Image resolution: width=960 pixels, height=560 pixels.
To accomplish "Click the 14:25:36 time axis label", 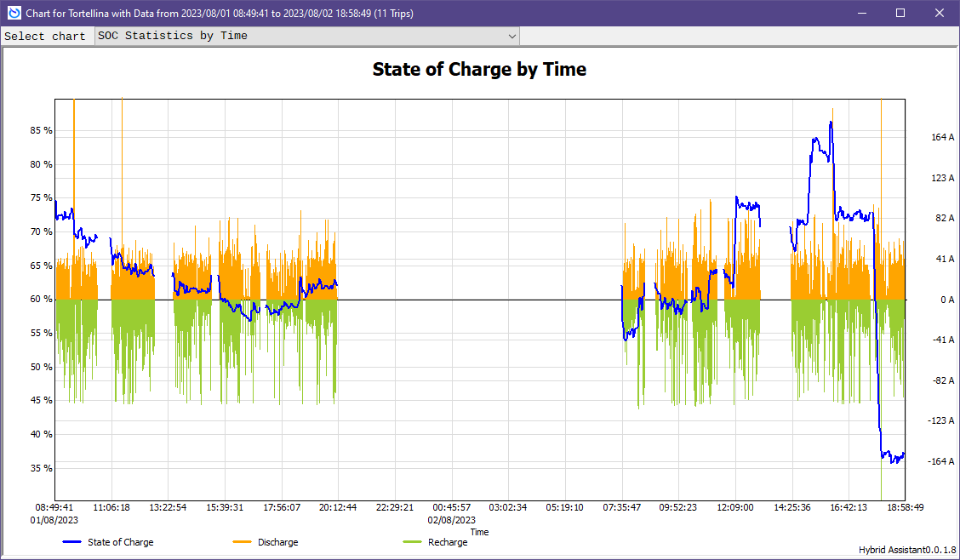I will (x=792, y=507).
